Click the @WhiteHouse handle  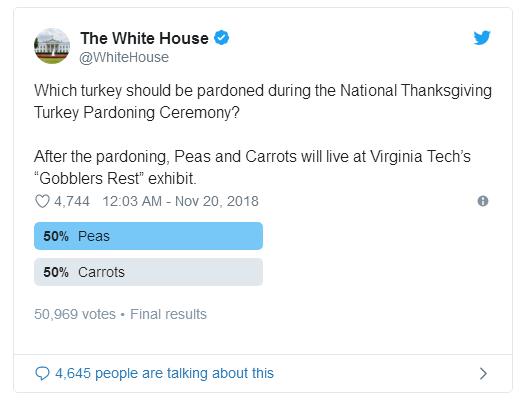pos(124,57)
